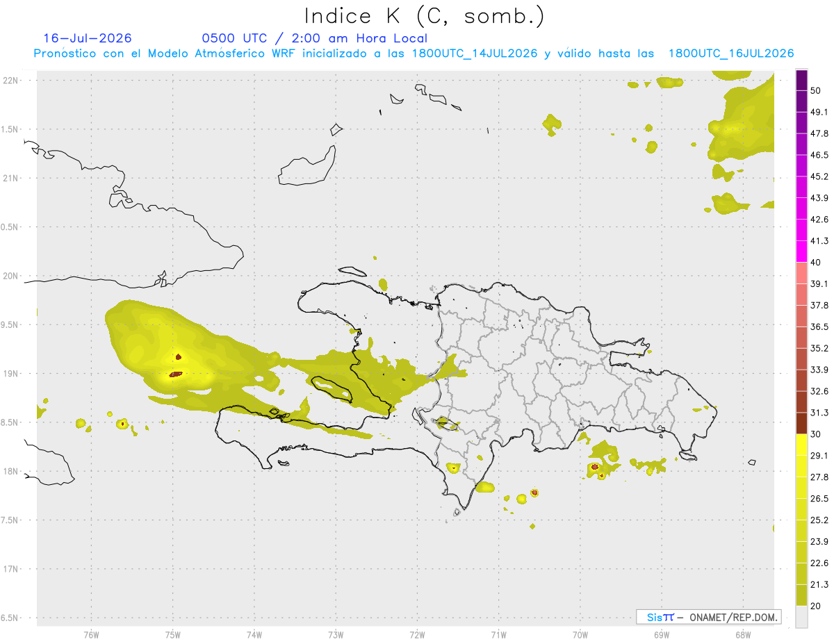Image resolution: width=834 pixels, height=644 pixels.
Task: Click the longitude label "69W"
Action: (662, 634)
